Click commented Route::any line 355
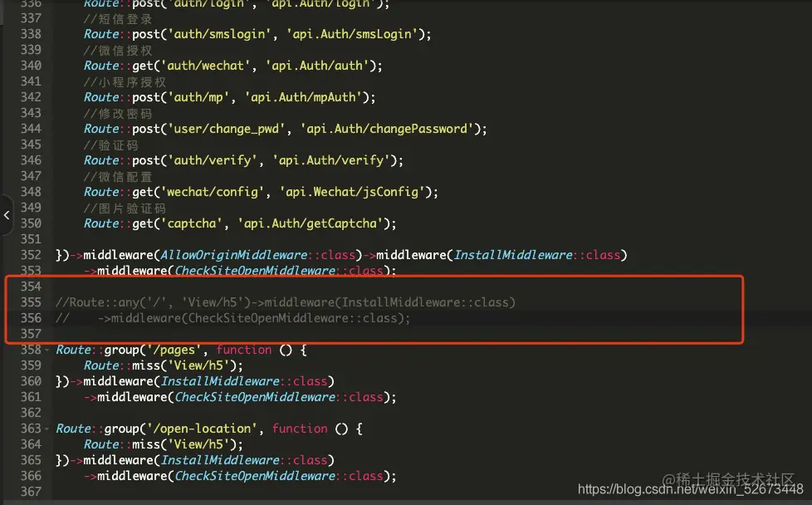The width and height of the screenshot is (812, 505). (x=286, y=302)
